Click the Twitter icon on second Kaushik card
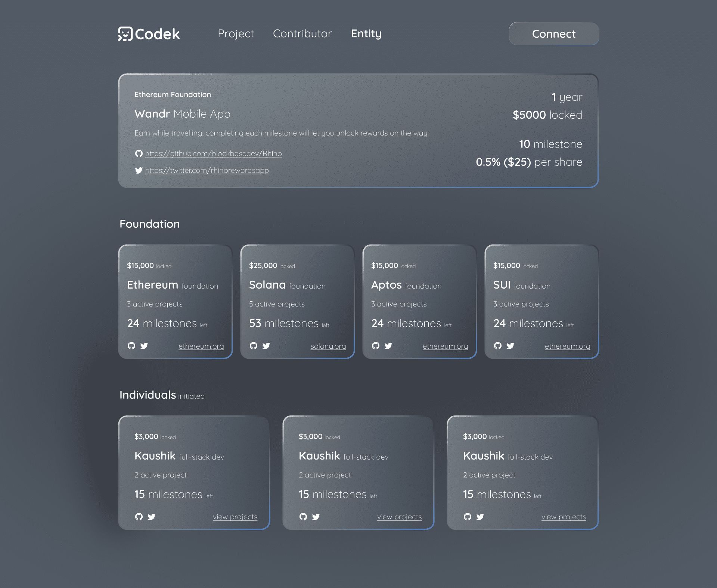This screenshot has width=717, height=588. click(x=316, y=516)
